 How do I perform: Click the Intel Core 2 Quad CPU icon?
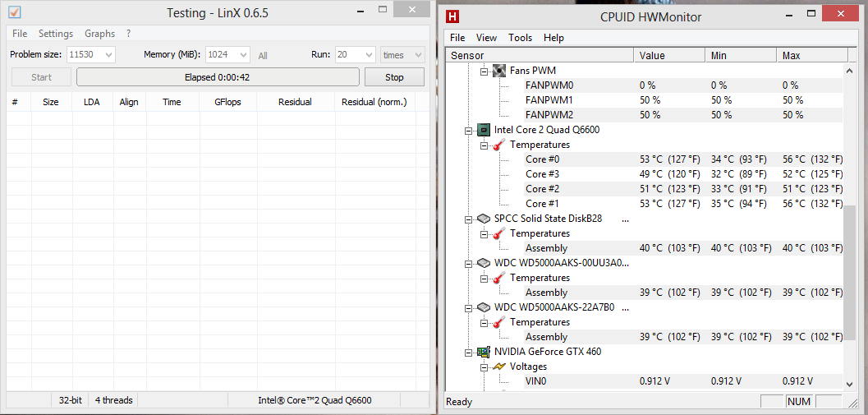point(484,130)
